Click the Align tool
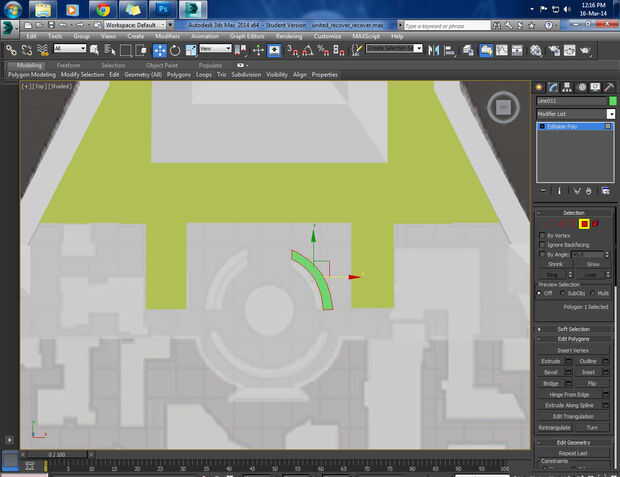Image resolution: width=620 pixels, height=477 pixels. 450,50
